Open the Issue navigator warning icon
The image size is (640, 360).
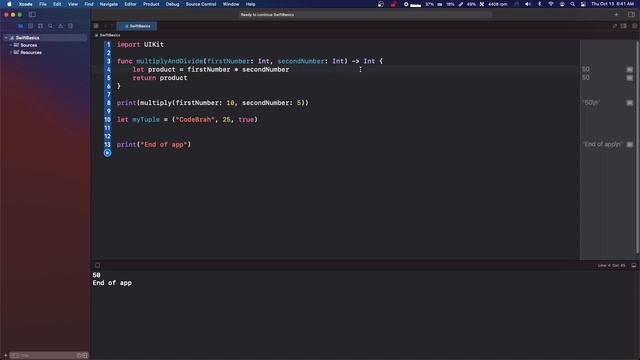[60, 26]
